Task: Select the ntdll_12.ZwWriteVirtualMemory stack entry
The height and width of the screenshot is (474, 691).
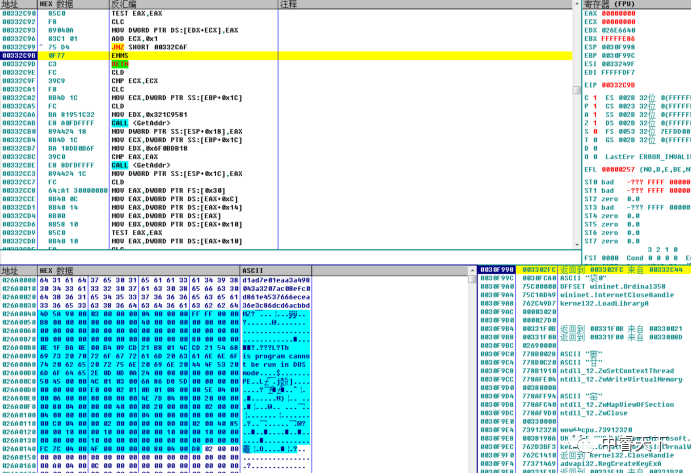Action: pos(584,379)
